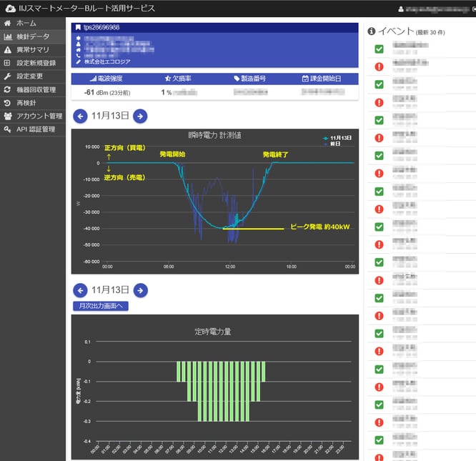Viewport: 476px width, 461px height.
Task: Click previous day arrow above 定時電力量 chart
Action: (81, 290)
